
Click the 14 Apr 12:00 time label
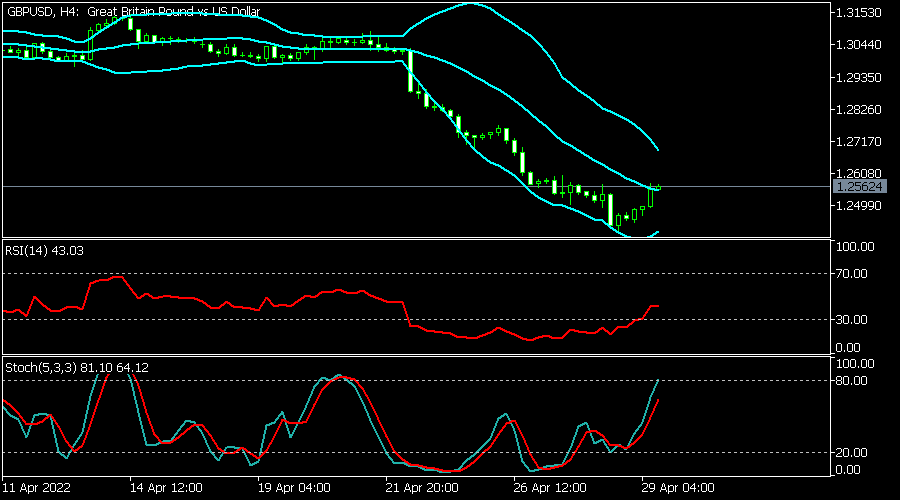(x=166, y=488)
